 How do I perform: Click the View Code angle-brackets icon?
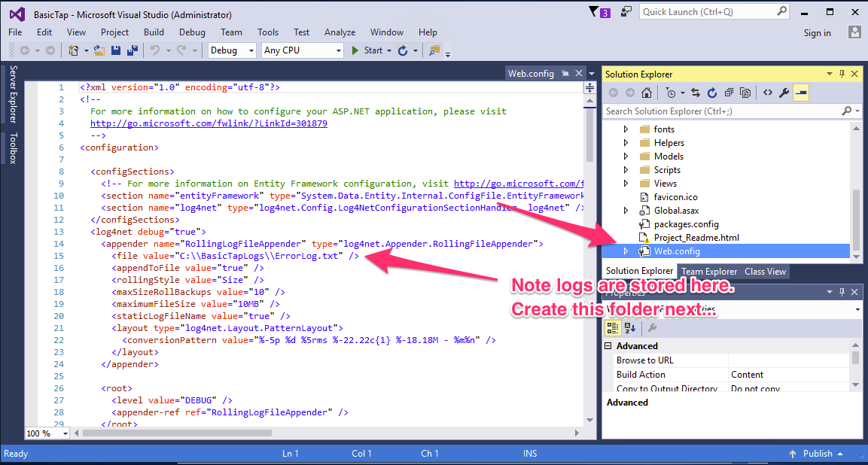tap(767, 93)
